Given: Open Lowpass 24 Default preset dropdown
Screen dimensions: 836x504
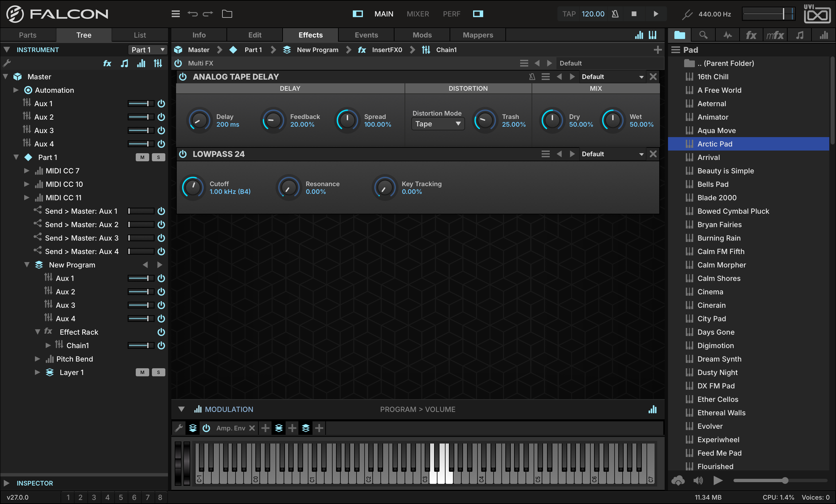Looking at the screenshot, I should click(613, 154).
